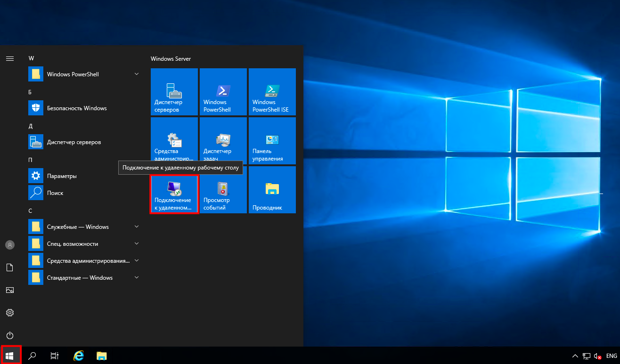Switch the ENG input language indicator
Viewport: 620px width, 364px height.
click(612, 356)
